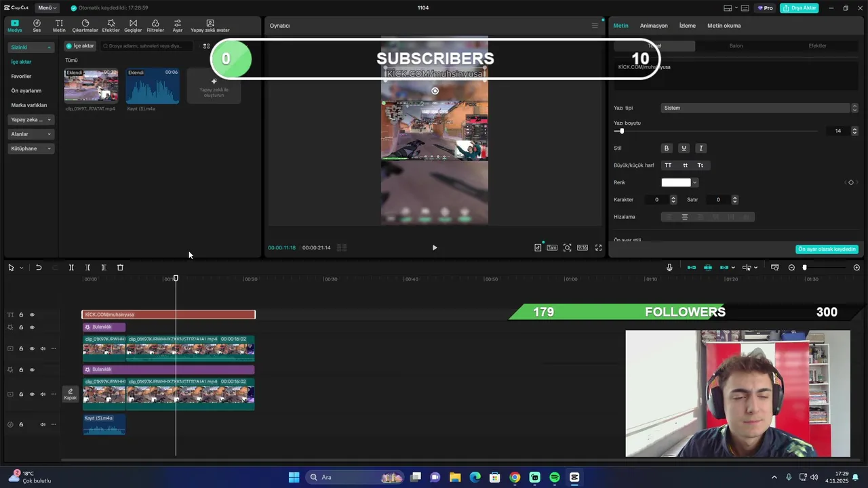This screenshot has width=868, height=488.
Task: Toggle visibility of the text track
Action: pos(32,314)
